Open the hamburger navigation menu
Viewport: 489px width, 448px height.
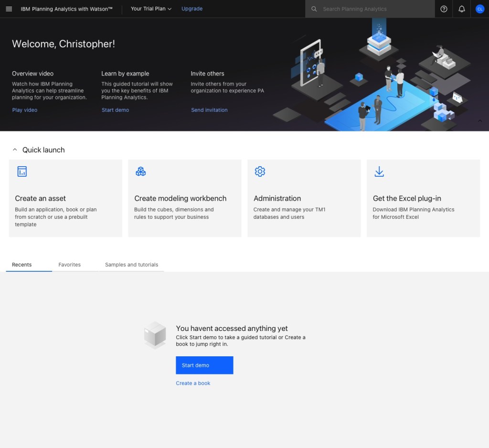pyautogui.click(x=9, y=9)
